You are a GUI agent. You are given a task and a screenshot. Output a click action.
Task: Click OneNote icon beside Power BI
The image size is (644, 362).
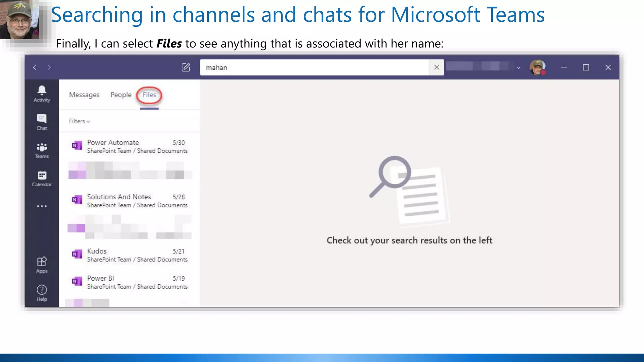(x=77, y=281)
